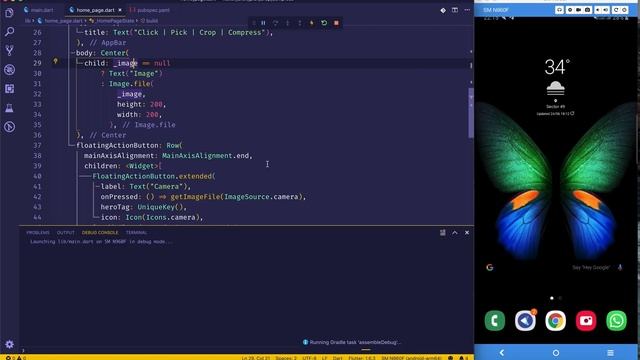Viewport: 640px width, 360px height.
Task: Open the red Camera app on the device
Action: (x=586, y=320)
